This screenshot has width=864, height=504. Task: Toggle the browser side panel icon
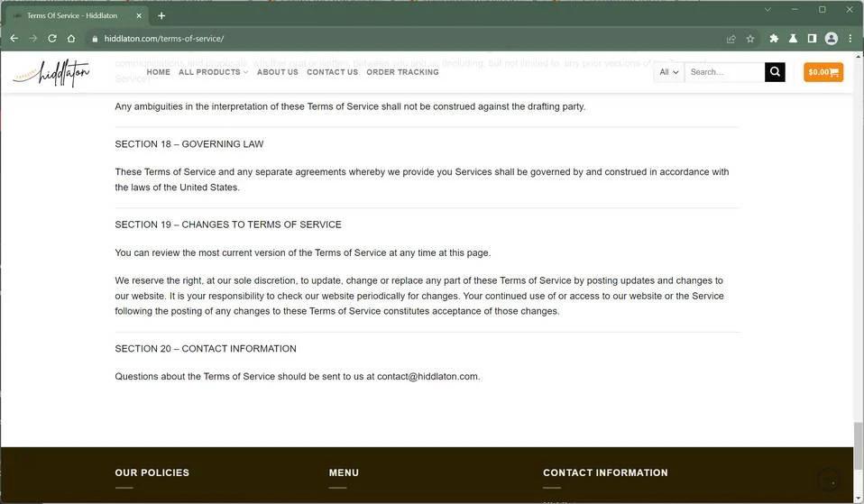[812, 39]
